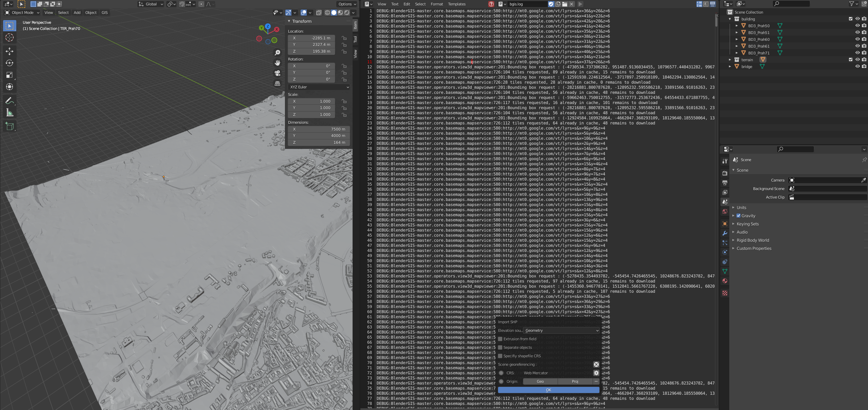Switch perspective/orthographic grid icon

click(x=277, y=83)
